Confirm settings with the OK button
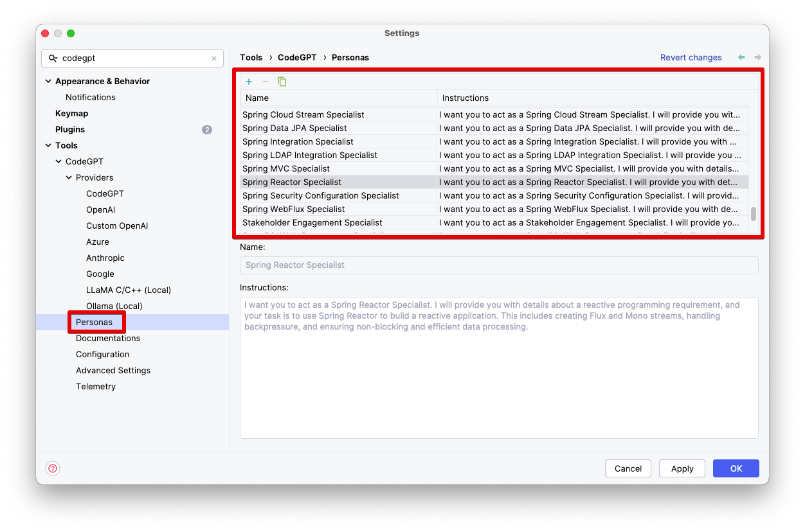 pos(736,468)
